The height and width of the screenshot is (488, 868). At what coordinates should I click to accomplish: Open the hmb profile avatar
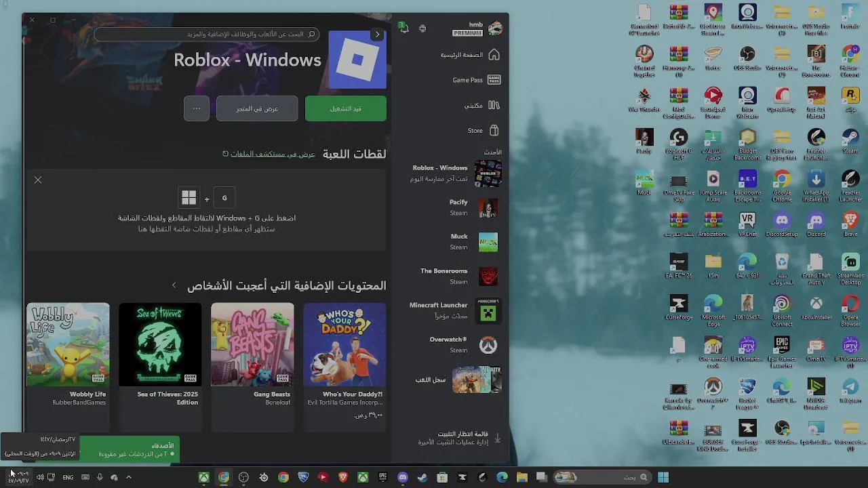(496, 28)
